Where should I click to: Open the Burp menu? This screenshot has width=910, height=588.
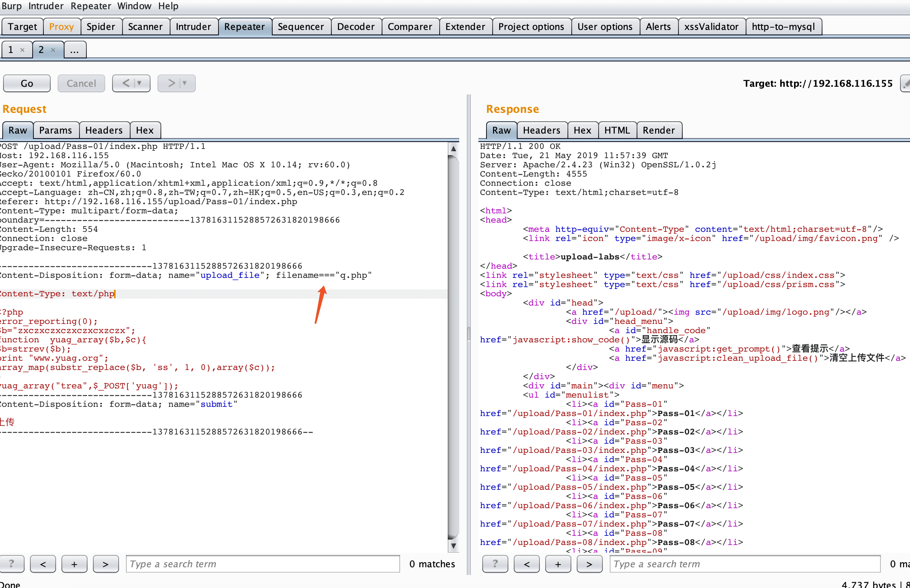[12, 6]
